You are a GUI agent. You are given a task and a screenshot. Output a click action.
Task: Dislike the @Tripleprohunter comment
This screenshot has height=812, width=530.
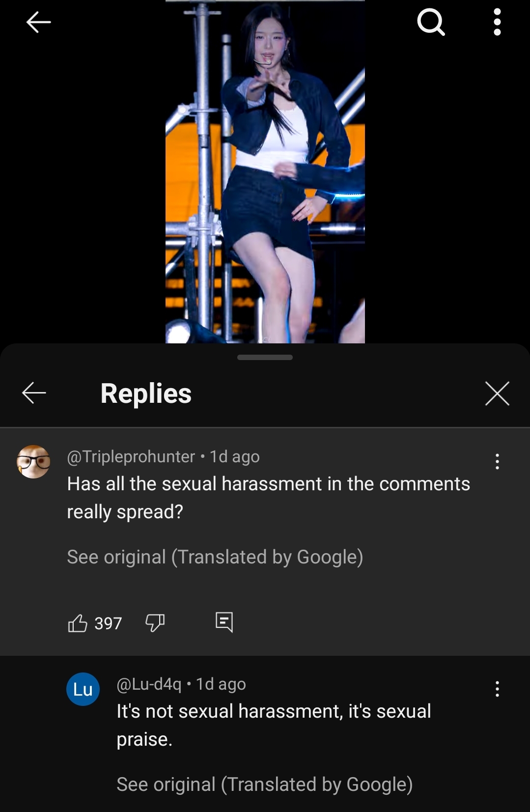pos(155,623)
